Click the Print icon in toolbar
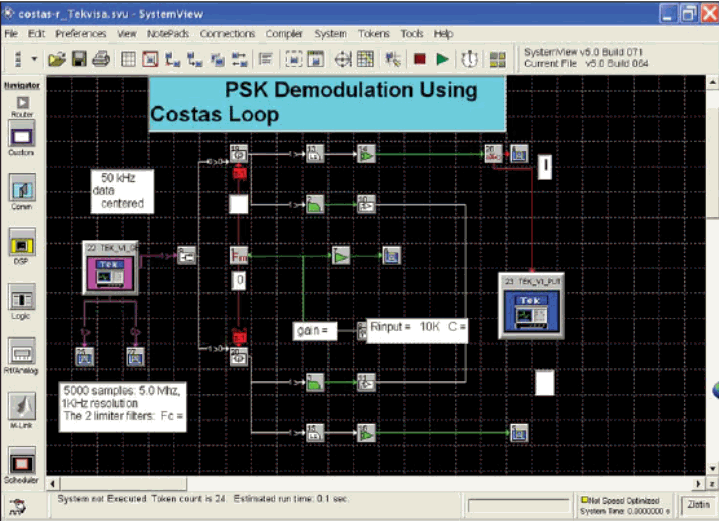Image resolution: width=719 pixels, height=521 pixels. click(100, 59)
